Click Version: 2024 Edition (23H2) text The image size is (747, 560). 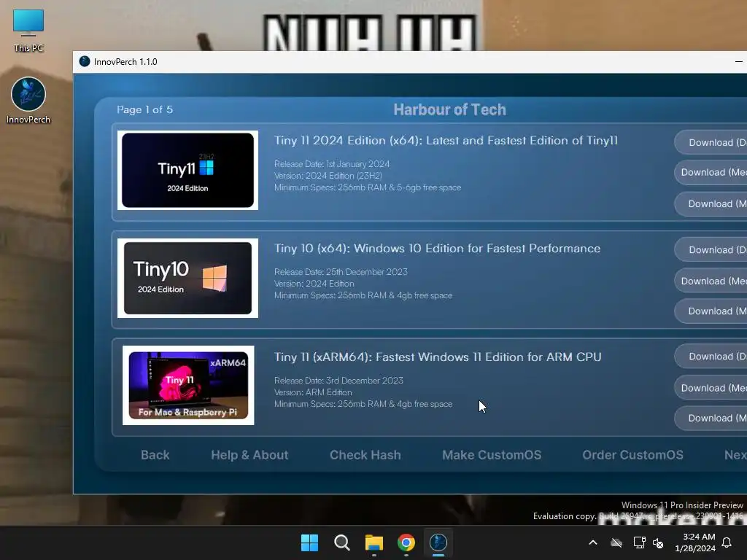328,176
